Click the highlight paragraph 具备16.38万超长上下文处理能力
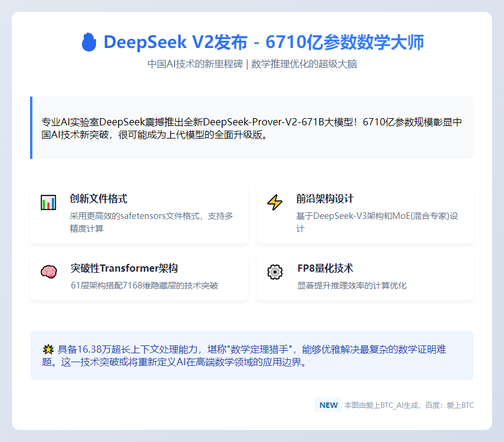The width and height of the screenshot is (504, 442). coord(244,356)
